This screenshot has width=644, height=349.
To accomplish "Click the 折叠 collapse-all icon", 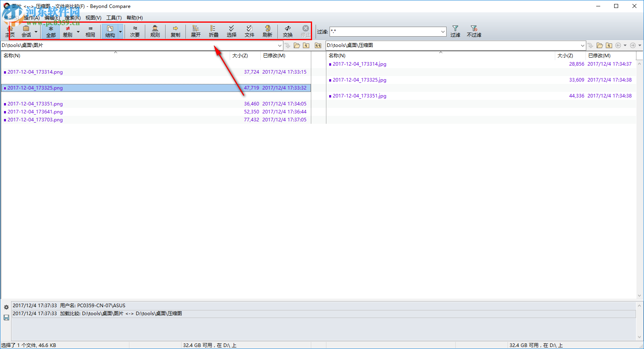I will (214, 31).
